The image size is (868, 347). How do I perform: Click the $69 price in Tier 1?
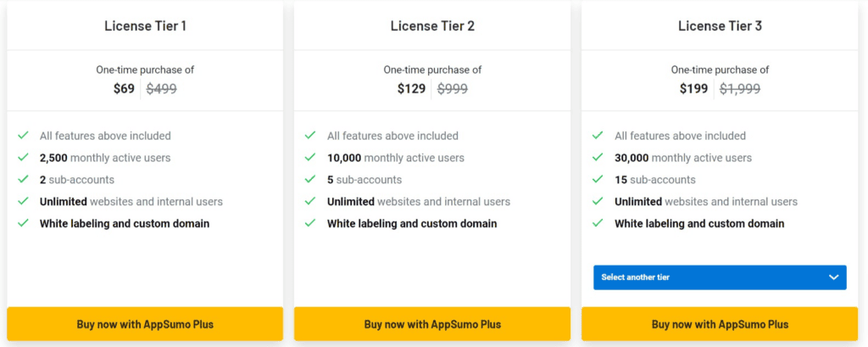pyautogui.click(x=124, y=89)
